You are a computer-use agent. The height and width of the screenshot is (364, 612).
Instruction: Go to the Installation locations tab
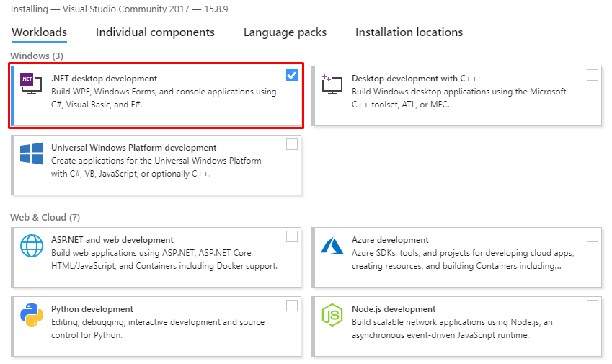click(409, 32)
